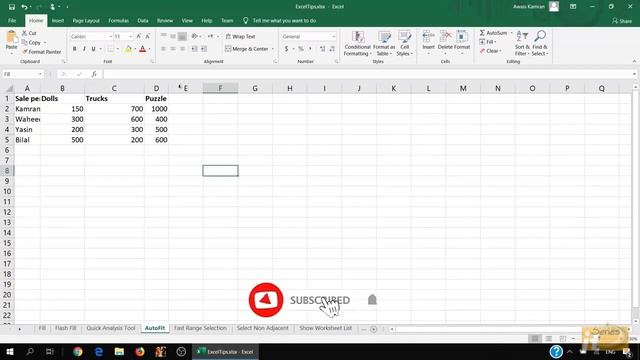
Task: Open the font color dropdown arrow
Action: (x=150, y=49)
